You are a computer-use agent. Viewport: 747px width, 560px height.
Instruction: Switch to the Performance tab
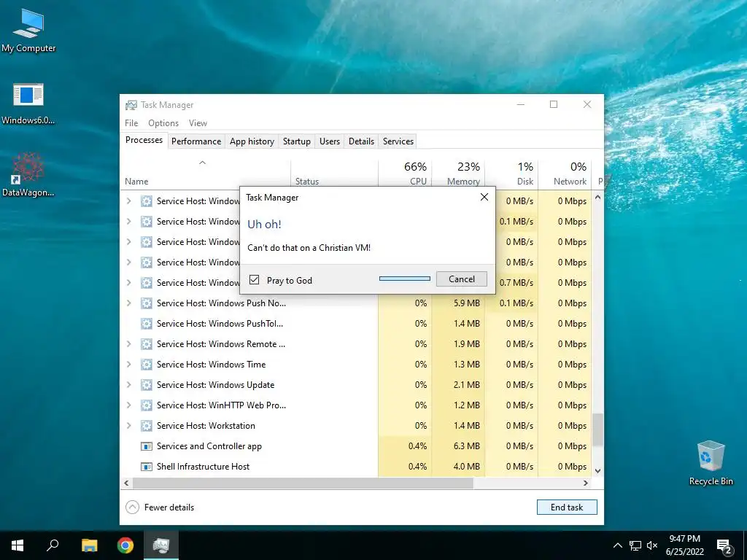196,141
